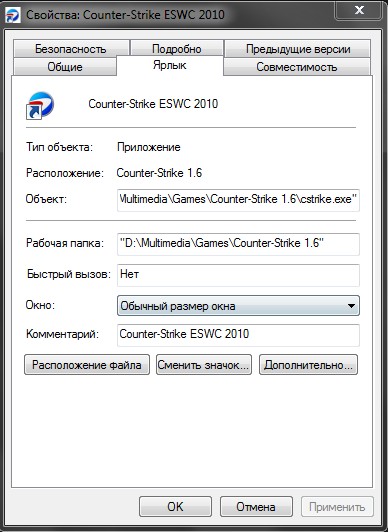The height and width of the screenshot is (532, 388).
Task: Switch to the Общие tab
Action: pos(65,66)
